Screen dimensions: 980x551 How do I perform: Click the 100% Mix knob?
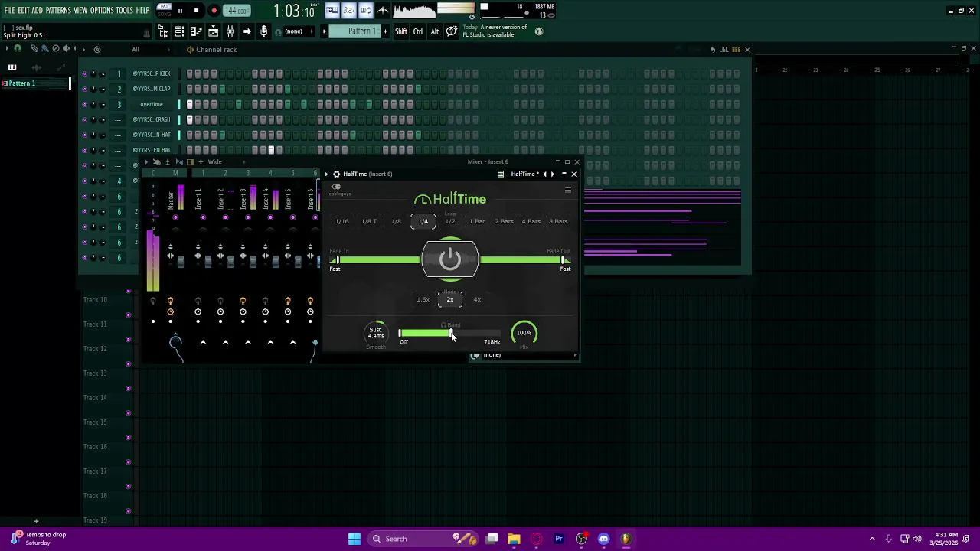click(524, 333)
